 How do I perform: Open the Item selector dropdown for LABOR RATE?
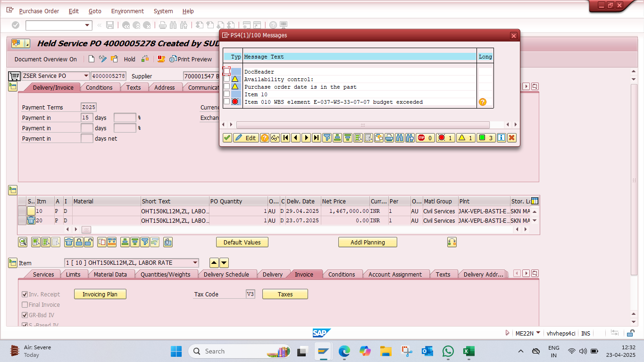coord(195,263)
